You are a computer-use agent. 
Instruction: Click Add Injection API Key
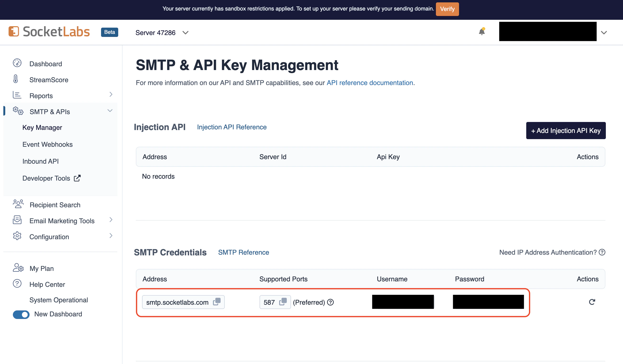pyautogui.click(x=566, y=131)
